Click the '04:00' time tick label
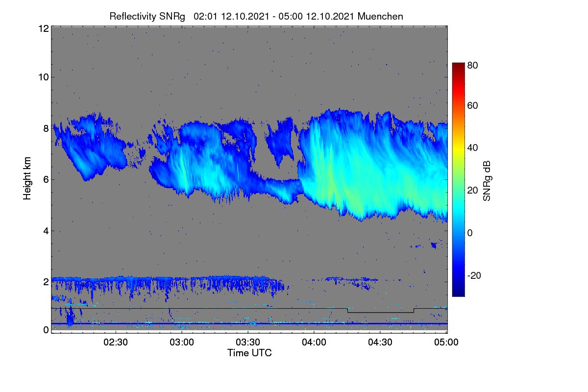The width and height of the screenshot is (588, 392). 314,342
